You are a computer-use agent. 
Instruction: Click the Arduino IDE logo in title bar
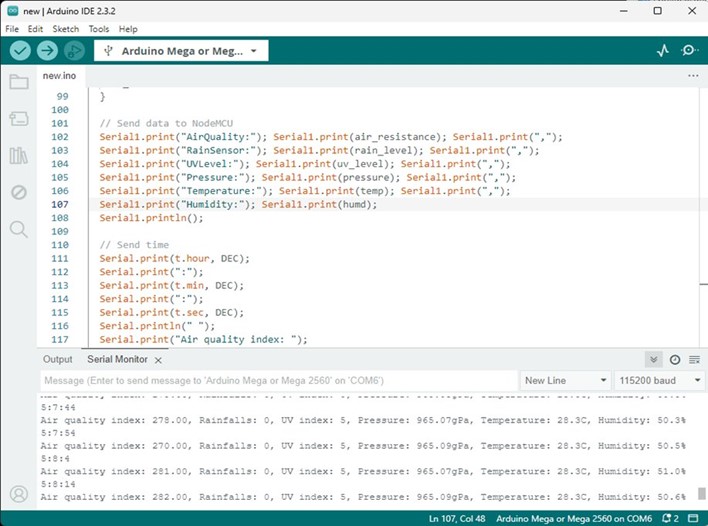13,11
